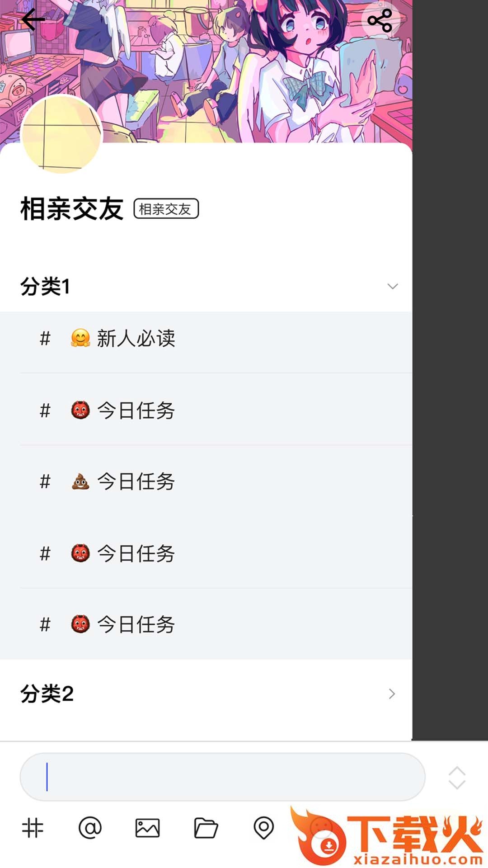Screen dimensions: 488x868
Task: Click the @ mention icon
Action: pyautogui.click(x=90, y=828)
